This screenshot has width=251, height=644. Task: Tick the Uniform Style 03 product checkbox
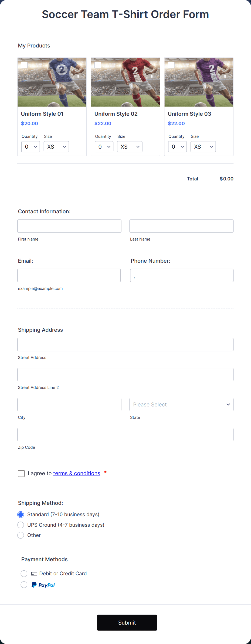coord(171,65)
